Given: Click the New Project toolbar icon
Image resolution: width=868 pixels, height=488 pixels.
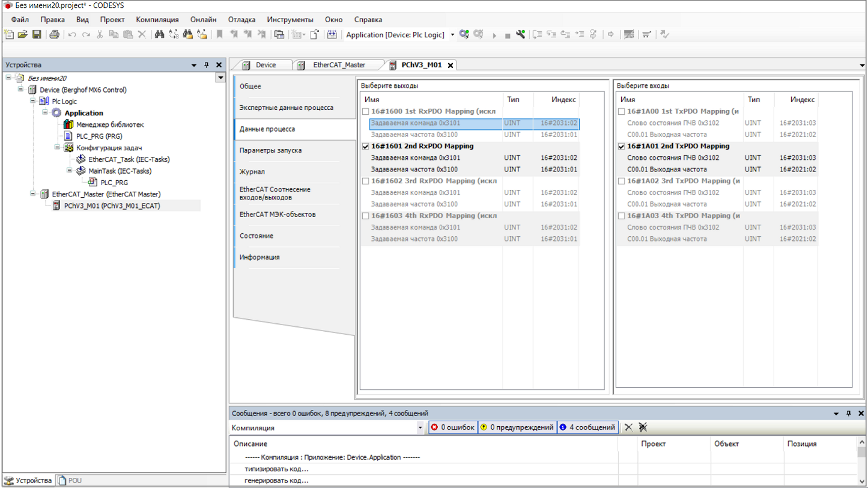Looking at the screenshot, I should [x=8, y=35].
